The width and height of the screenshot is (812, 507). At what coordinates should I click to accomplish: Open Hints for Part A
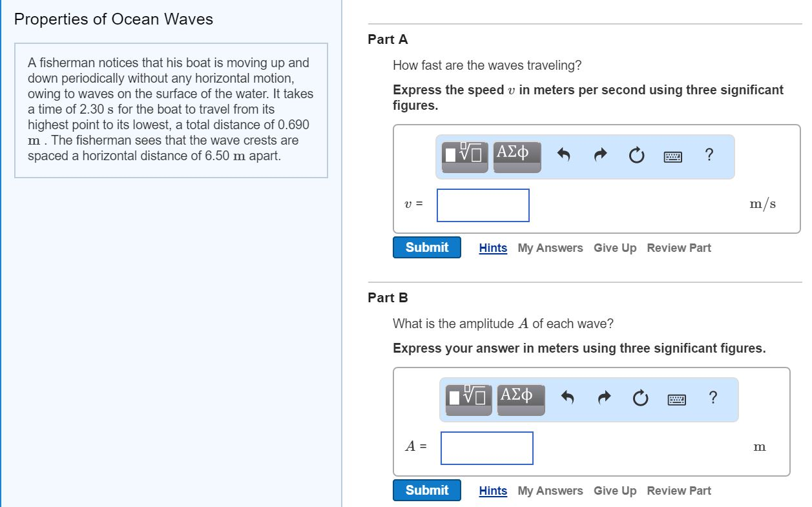coord(493,248)
